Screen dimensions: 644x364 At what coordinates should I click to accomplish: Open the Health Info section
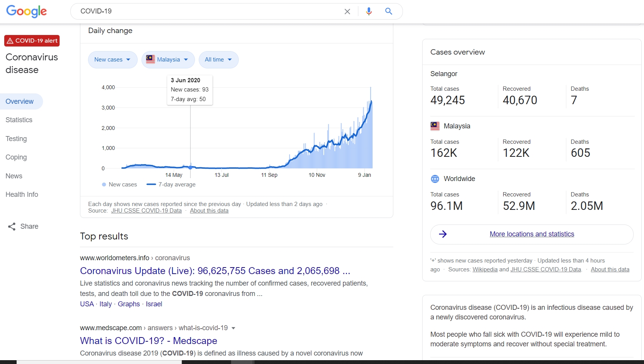click(22, 194)
